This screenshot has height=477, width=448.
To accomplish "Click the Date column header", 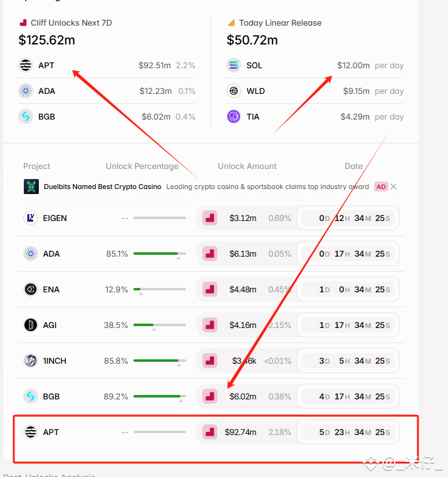I will tap(353, 166).
